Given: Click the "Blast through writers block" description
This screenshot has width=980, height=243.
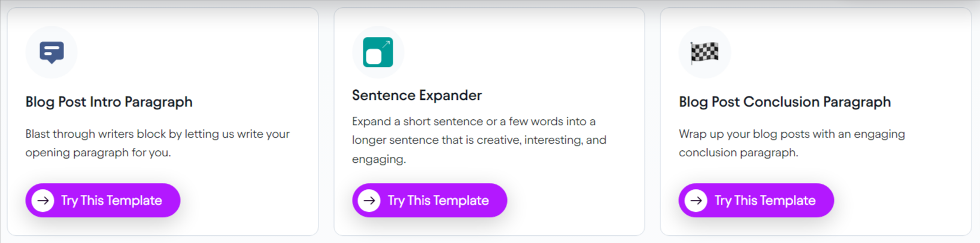Looking at the screenshot, I should point(157,143).
